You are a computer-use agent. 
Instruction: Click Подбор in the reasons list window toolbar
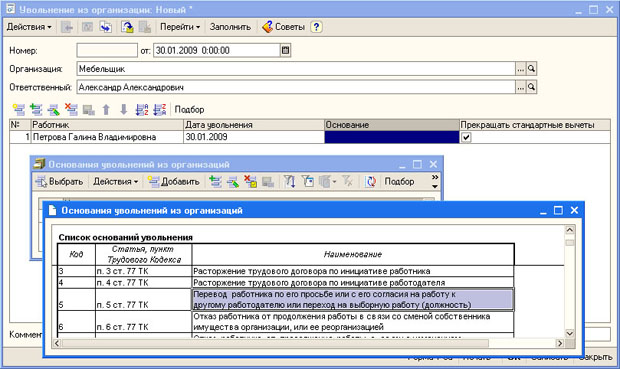399,182
